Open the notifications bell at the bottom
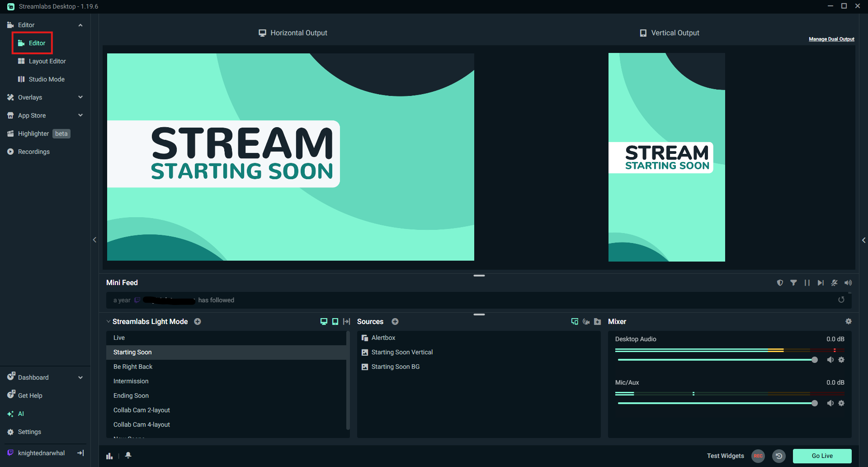Screen dimensions: 868x467 coord(128,456)
